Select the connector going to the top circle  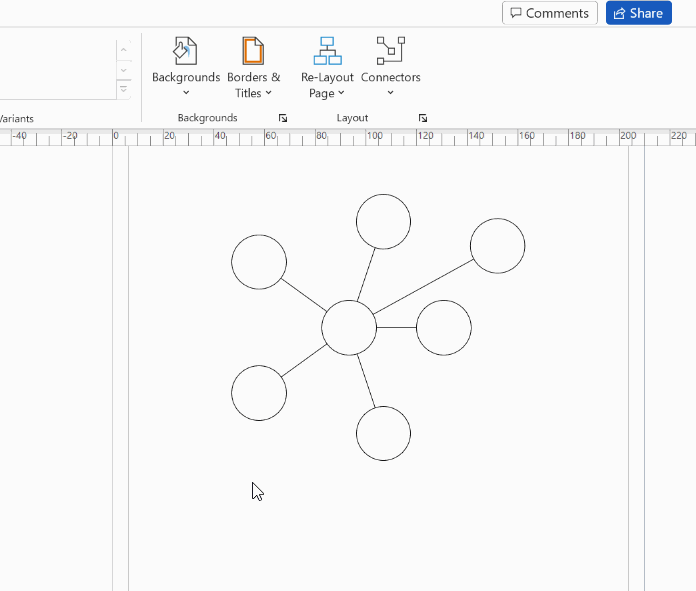(366, 275)
